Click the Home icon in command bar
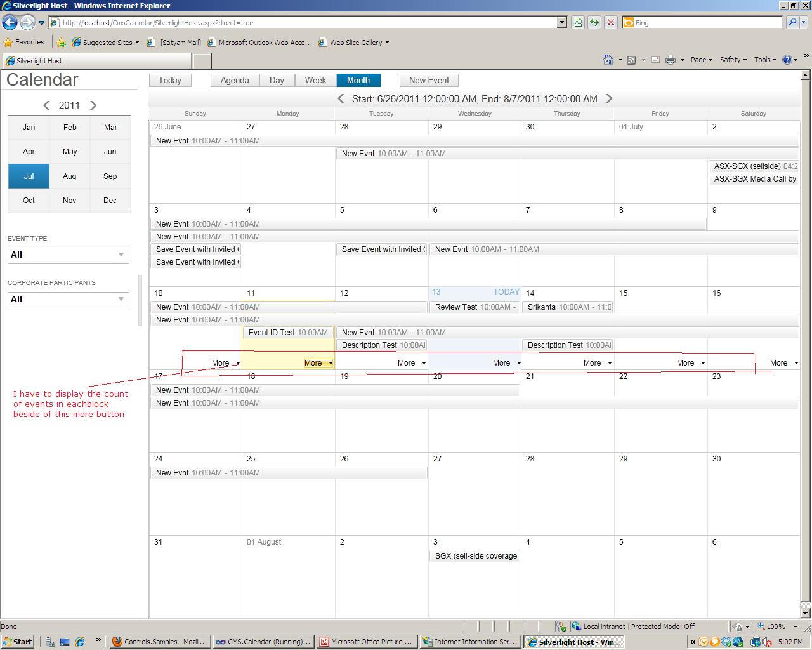This screenshot has width=812, height=650. click(608, 60)
